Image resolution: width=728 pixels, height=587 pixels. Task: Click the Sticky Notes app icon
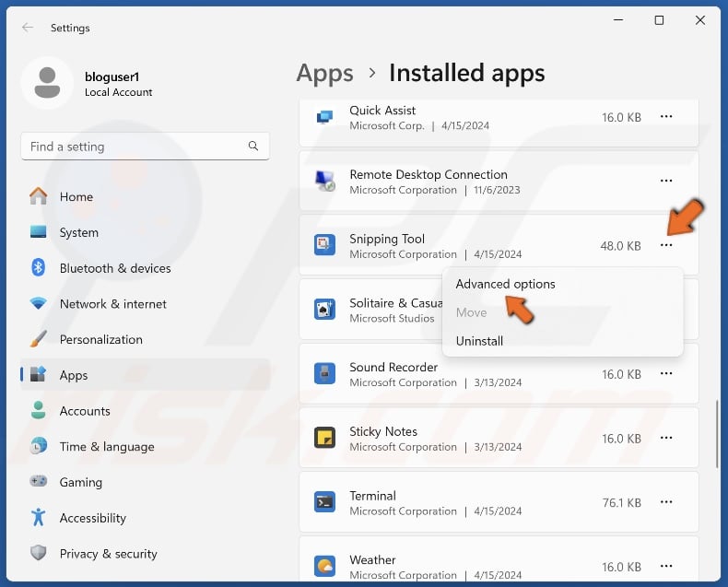pyautogui.click(x=324, y=438)
